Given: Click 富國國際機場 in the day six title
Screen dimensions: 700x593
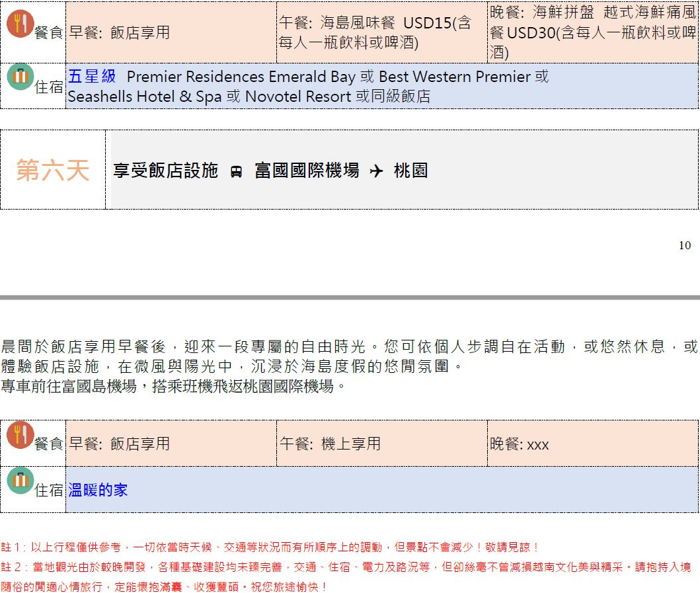Looking at the screenshot, I should coord(307,171).
